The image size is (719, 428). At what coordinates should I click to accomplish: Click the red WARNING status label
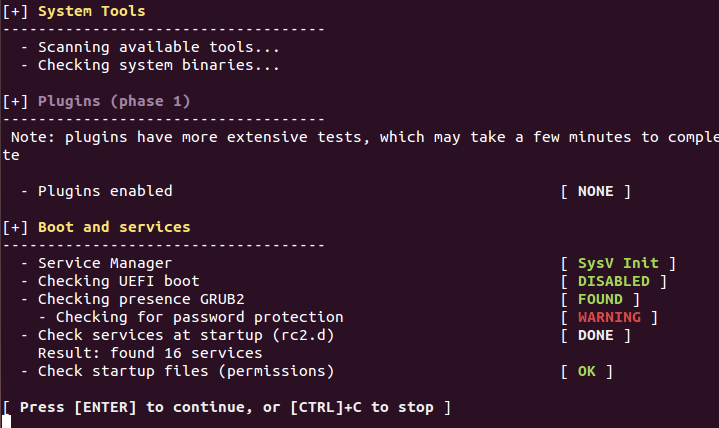(x=609, y=317)
